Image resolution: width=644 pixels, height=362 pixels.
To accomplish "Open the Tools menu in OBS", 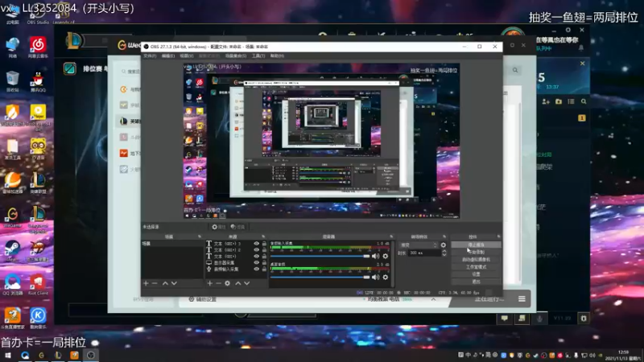I will [258, 56].
